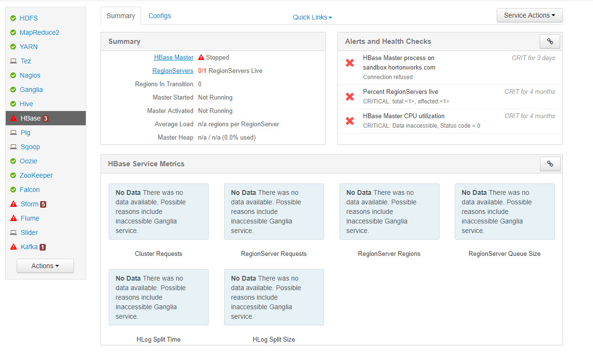
Task: Click the HBase Master link in Summary
Action: [174, 57]
